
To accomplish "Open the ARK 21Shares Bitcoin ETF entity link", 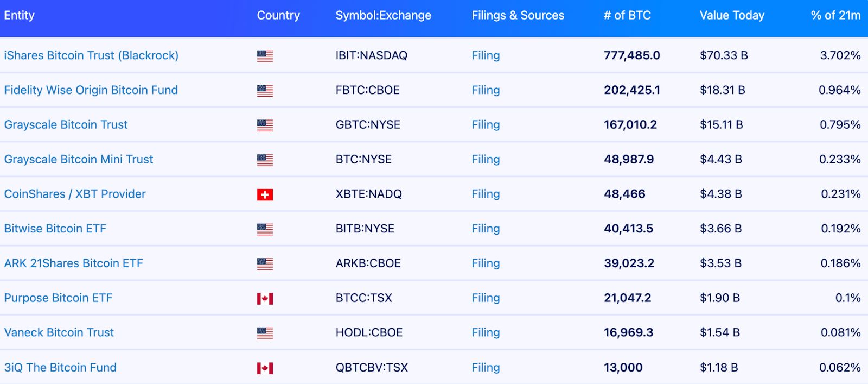I will point(73,263).
